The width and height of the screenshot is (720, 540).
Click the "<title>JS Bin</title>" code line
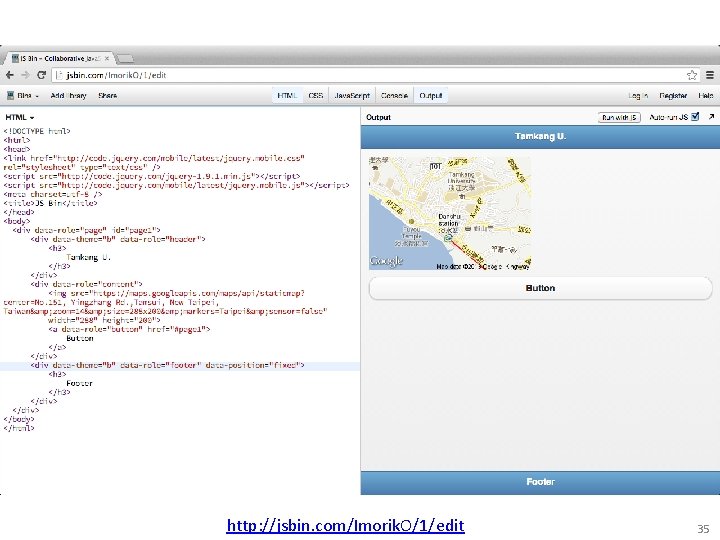(x=51, y=203)
